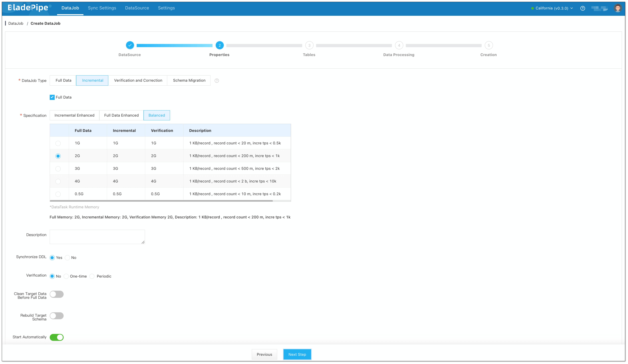Uncheck the Full Data checkbox

click(x=52, y=97)
